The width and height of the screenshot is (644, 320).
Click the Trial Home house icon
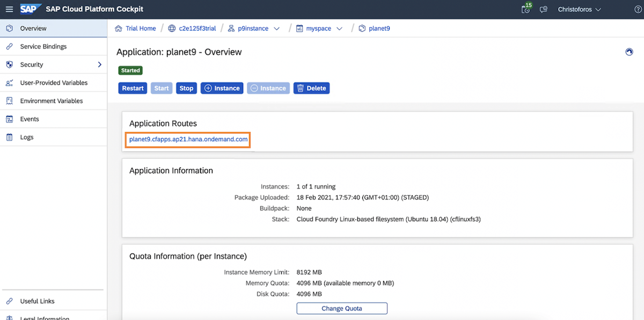coord(119,28)
